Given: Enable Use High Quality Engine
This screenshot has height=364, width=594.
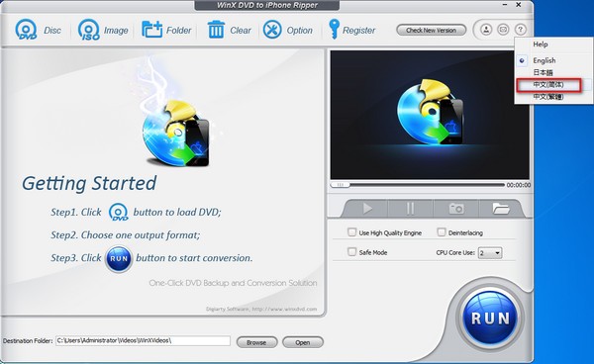Looking at the screenshot, I should pyautogui.click(x=351, y=231).
